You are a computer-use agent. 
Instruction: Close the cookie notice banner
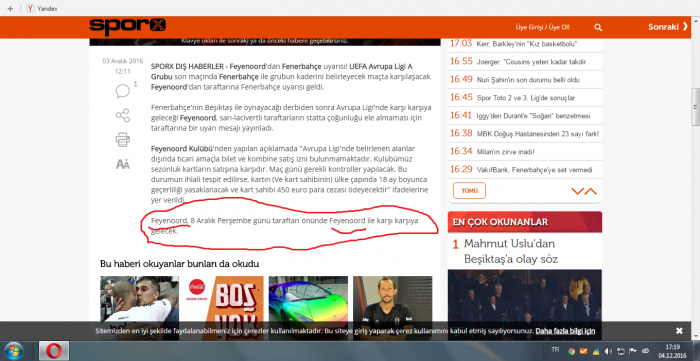pos(679,331)
